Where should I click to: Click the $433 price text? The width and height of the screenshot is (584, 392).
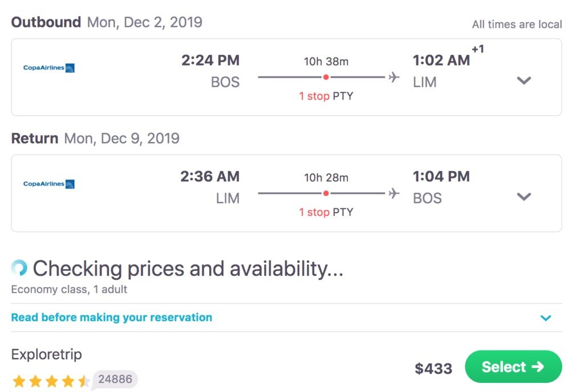point(433,369)
